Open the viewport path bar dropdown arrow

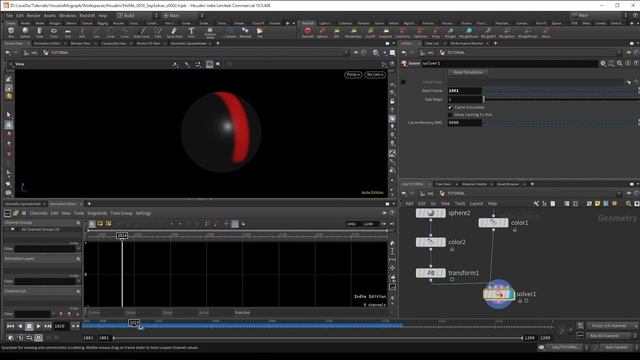[346, 53]
